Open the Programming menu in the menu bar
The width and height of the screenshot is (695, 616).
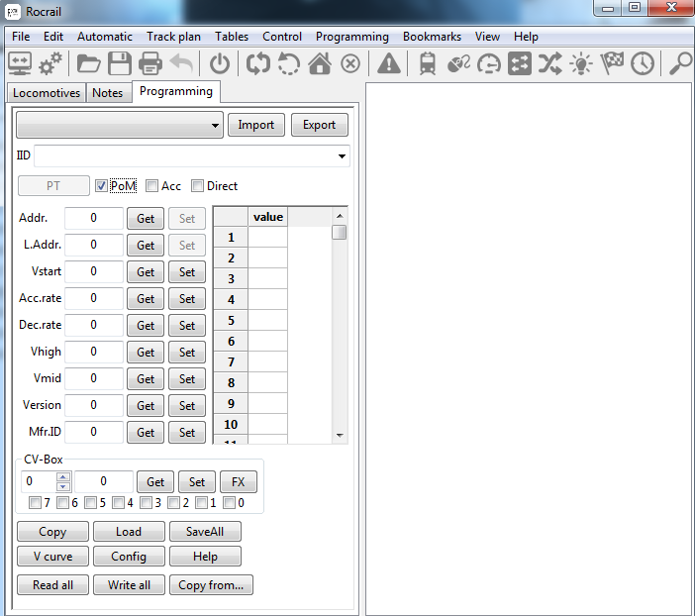tap(351, 37)
